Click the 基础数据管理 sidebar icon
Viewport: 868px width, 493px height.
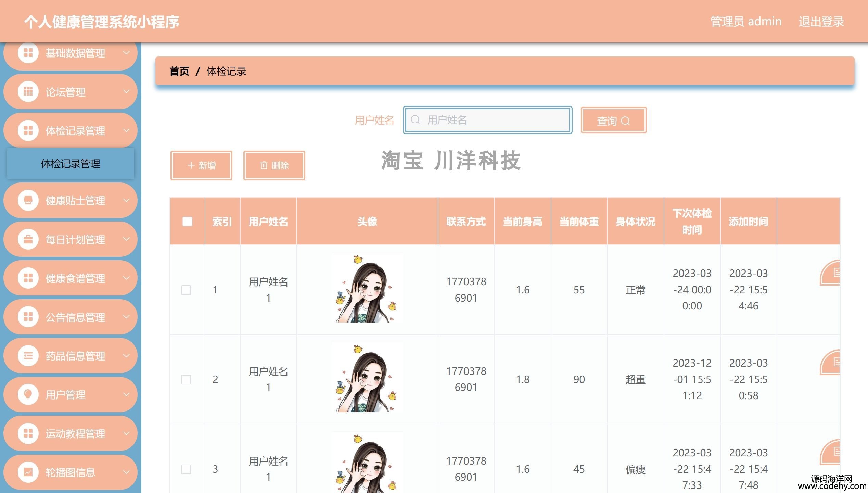pos(28,53)
